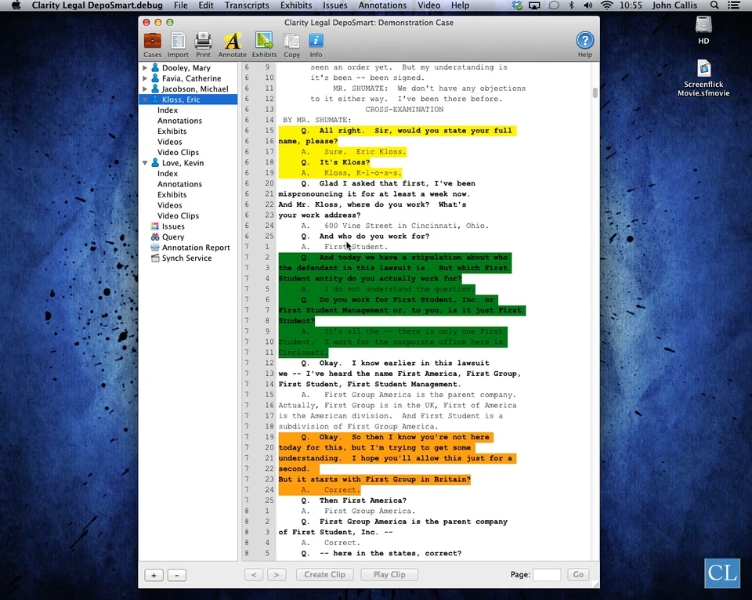The width and height of the screenshot is (752, 600).
Task: Expand the Favia, Catherine deponent
Action: [x=145, y=78]
